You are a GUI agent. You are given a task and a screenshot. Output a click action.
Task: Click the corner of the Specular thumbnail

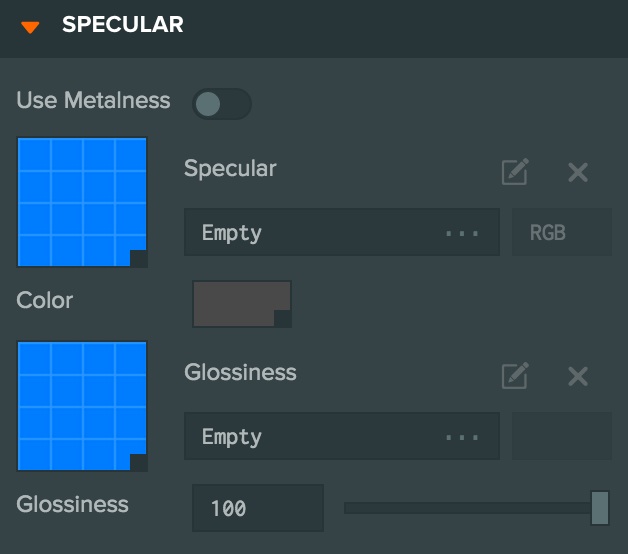[139, 259]
